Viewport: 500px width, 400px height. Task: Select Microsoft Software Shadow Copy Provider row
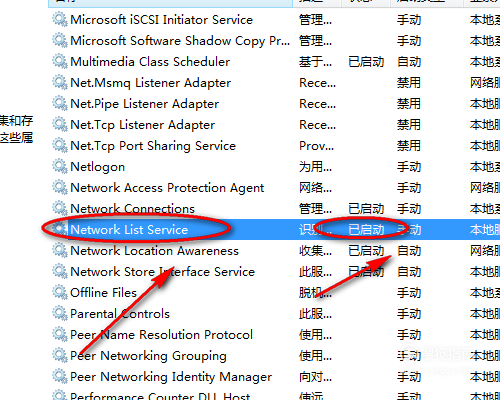(274, 40)
